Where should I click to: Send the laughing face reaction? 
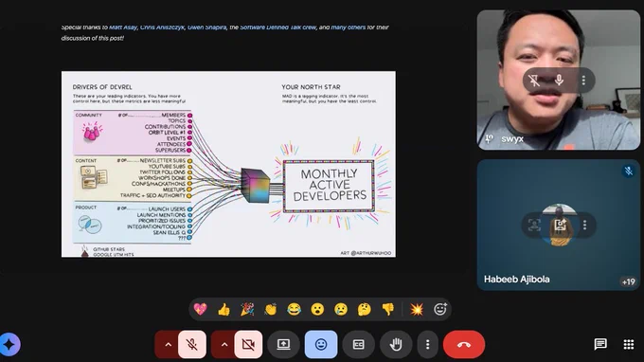[x=294, y=309]
